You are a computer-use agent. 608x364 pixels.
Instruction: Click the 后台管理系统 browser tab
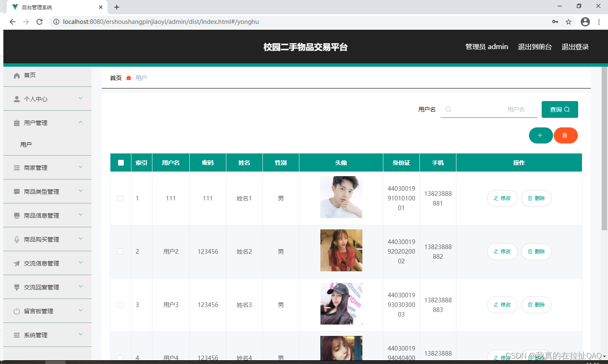57,7
